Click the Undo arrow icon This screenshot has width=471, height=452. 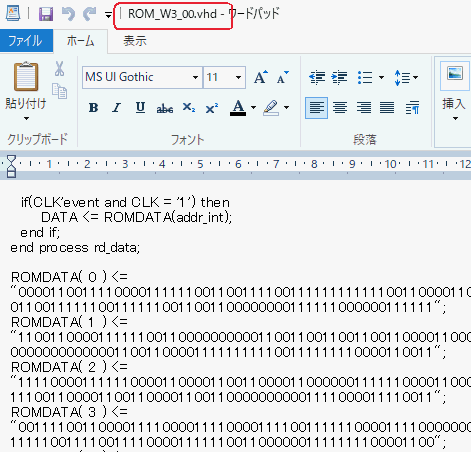coord(68,14)
